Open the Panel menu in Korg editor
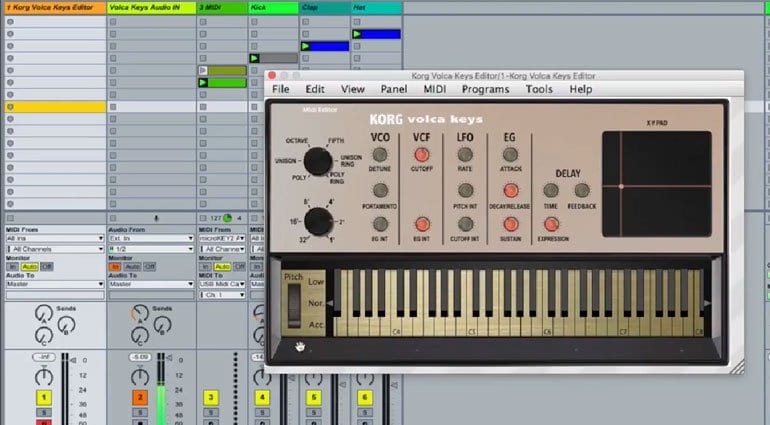Image resolution: width=770 pixels, height=425 pixels. pos(394,89)
